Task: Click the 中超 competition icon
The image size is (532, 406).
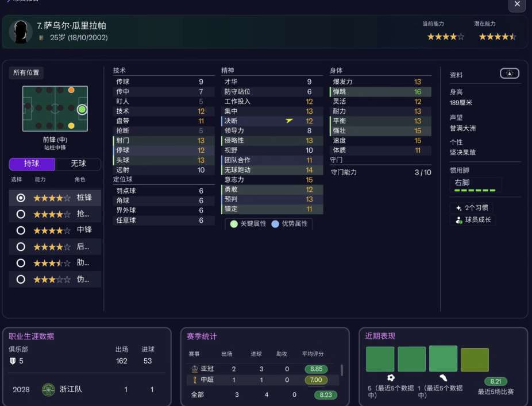Action: (x=195, y=380)
